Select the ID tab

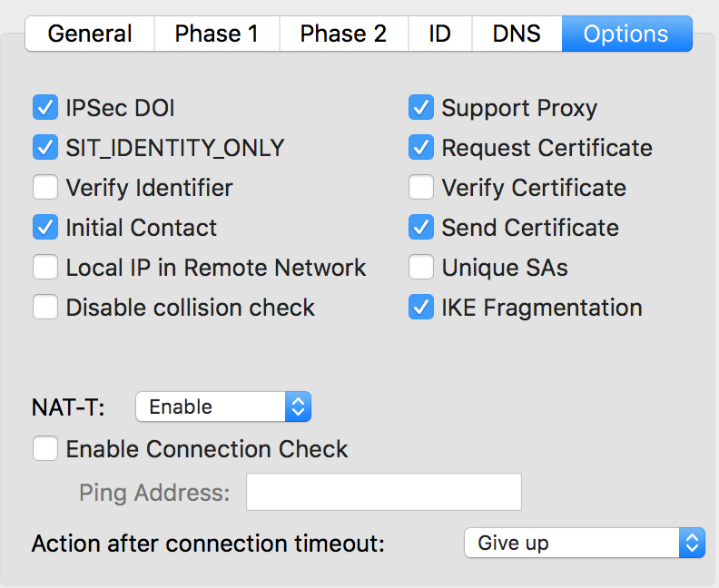(x=439, y=34)
